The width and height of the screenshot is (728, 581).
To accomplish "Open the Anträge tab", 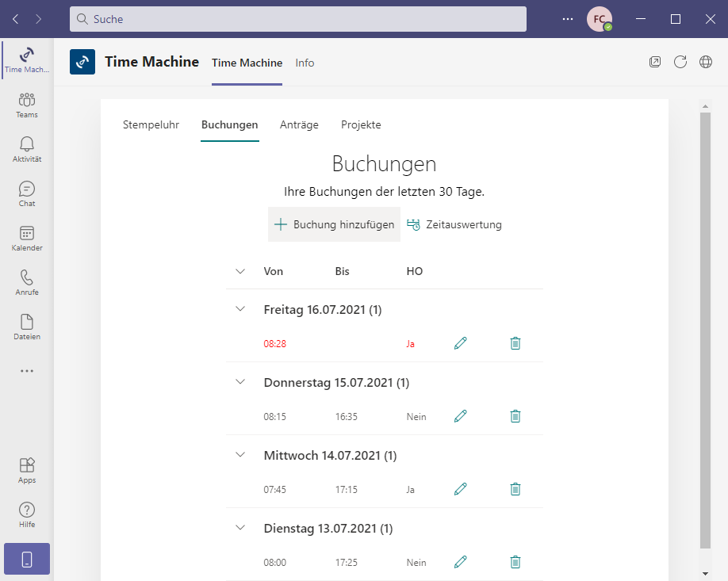I will tap(299, 124).
